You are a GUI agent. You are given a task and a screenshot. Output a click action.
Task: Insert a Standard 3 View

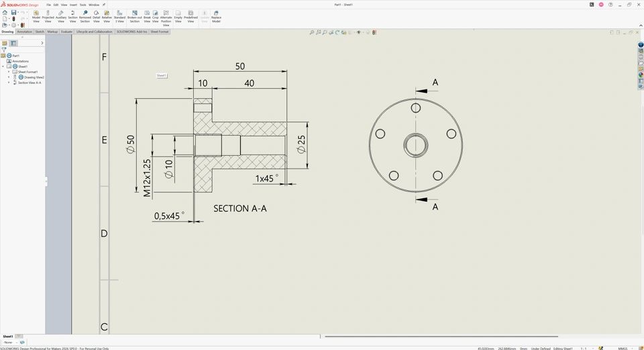point(119,17)
